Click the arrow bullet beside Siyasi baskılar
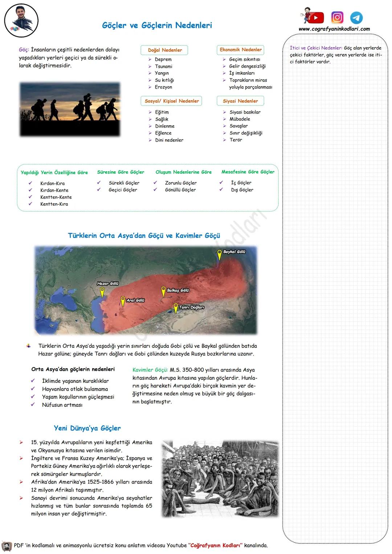The image size is (392, 554). [225, 112]
